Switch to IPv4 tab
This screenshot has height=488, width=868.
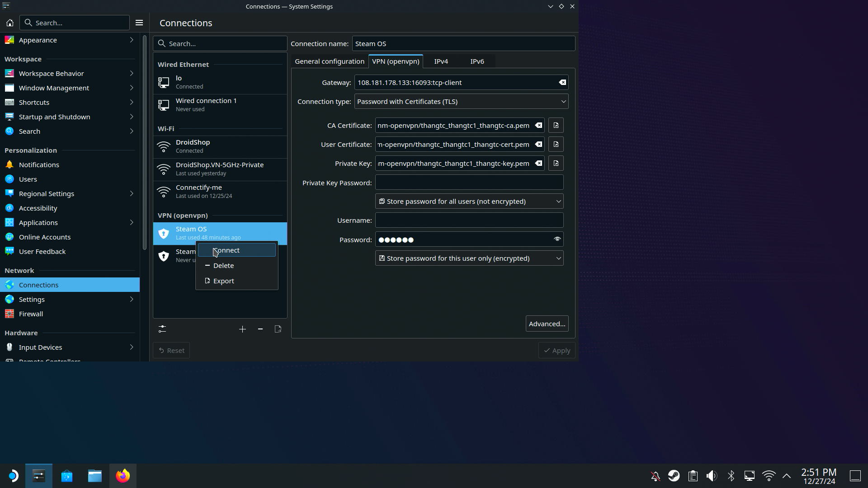(441, 61)
